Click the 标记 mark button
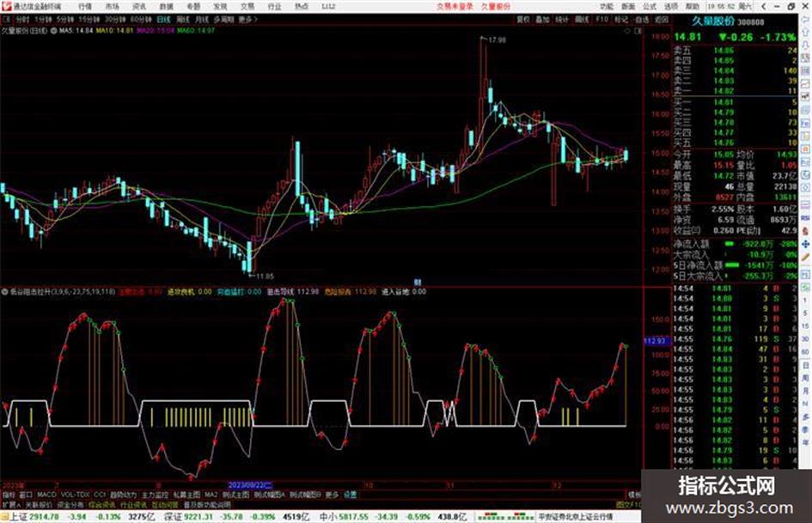Viewport: 812px width, 523px height. pyautogui.click(x=621, y=19)
